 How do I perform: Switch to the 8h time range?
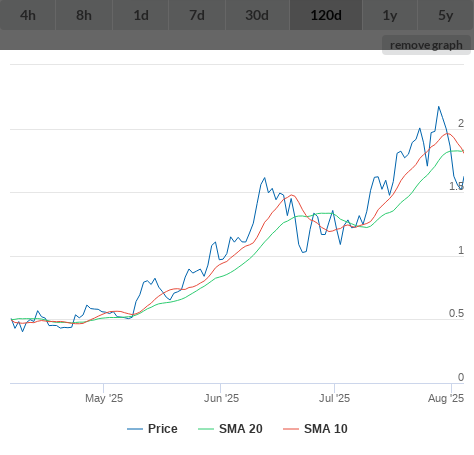[84, 15]
